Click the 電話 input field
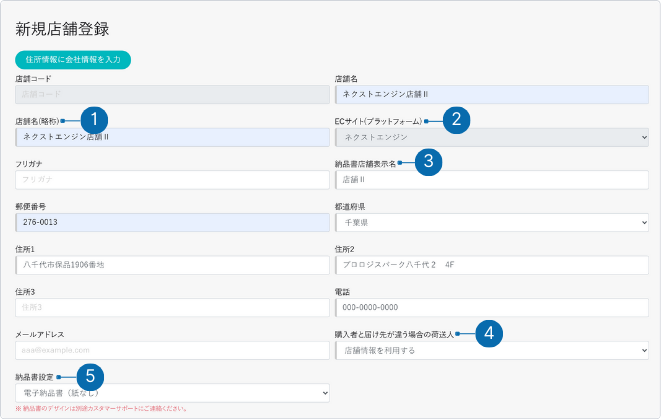Screen dimensions: 664x420 (x=492, y=307)
